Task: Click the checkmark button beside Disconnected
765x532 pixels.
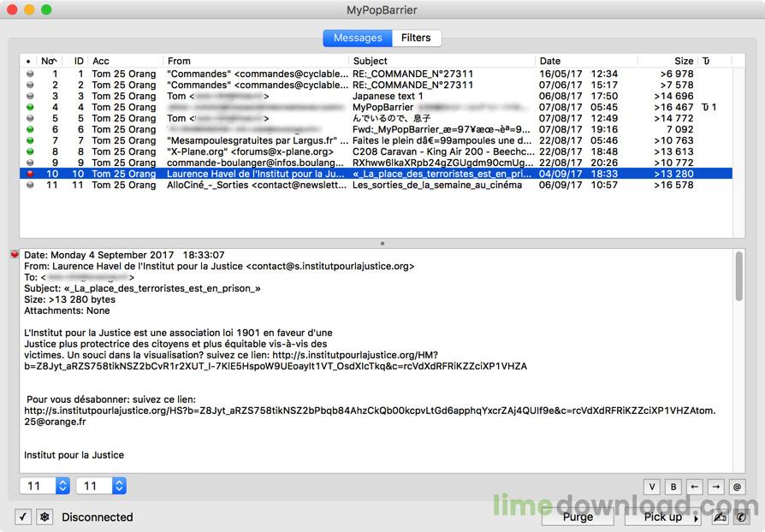Action: tap(23, 517)
